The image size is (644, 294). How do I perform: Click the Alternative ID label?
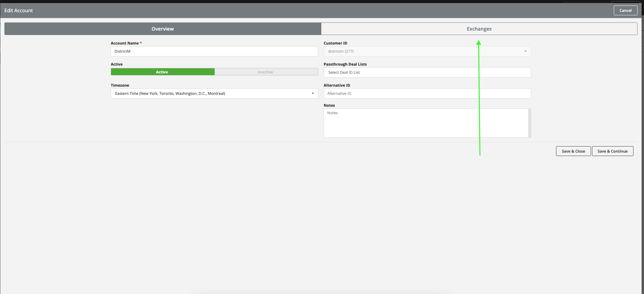coord(337,85)
